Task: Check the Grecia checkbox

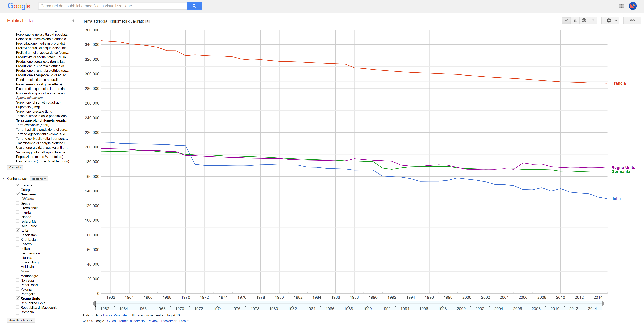Action: pyautogui.click(x=18, y=203)
